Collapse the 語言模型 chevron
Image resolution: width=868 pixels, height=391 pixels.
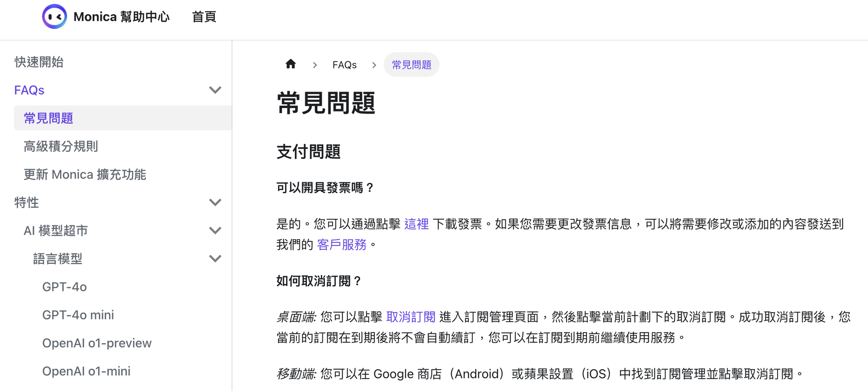215,258
